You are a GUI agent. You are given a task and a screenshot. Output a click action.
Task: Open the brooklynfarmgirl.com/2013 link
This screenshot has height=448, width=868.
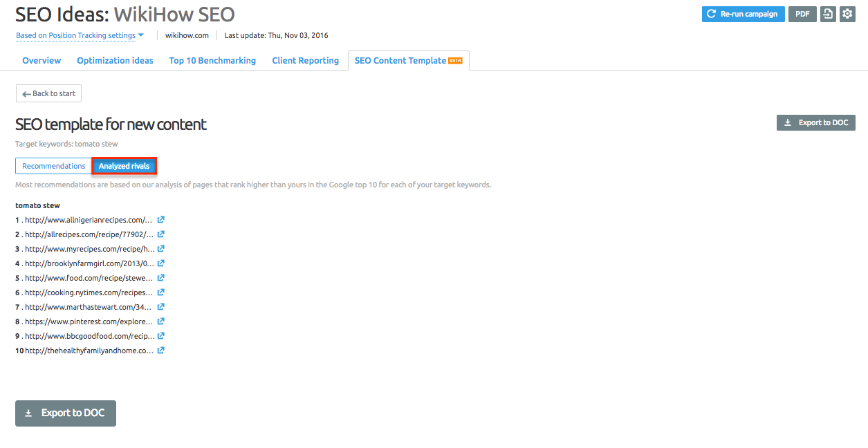coord(89,263)
